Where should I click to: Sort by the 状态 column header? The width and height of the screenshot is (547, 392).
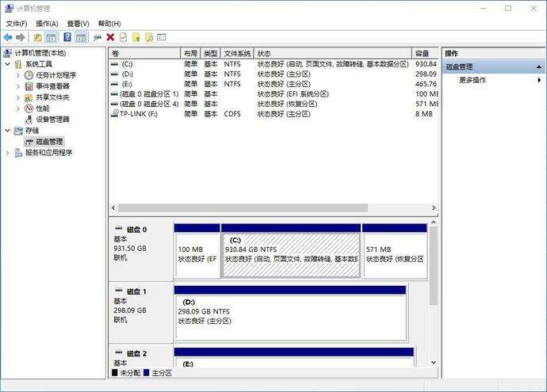pos(333,53)
